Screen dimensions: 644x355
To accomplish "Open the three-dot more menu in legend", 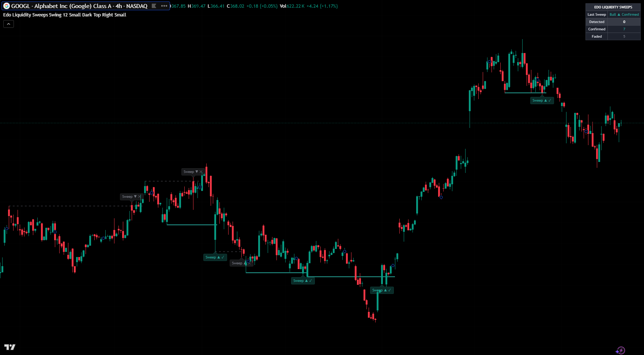I will pyautogui.click(x=164, y=6).
